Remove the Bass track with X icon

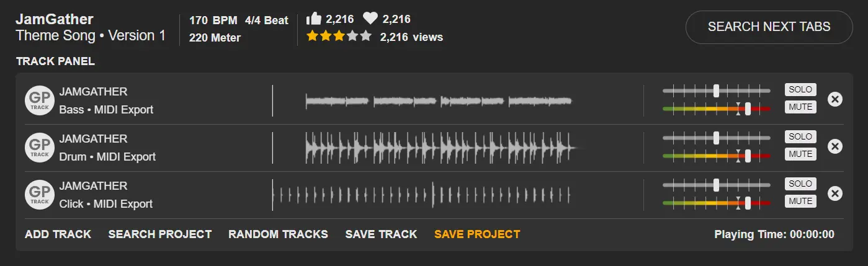[x=835, y=99]
